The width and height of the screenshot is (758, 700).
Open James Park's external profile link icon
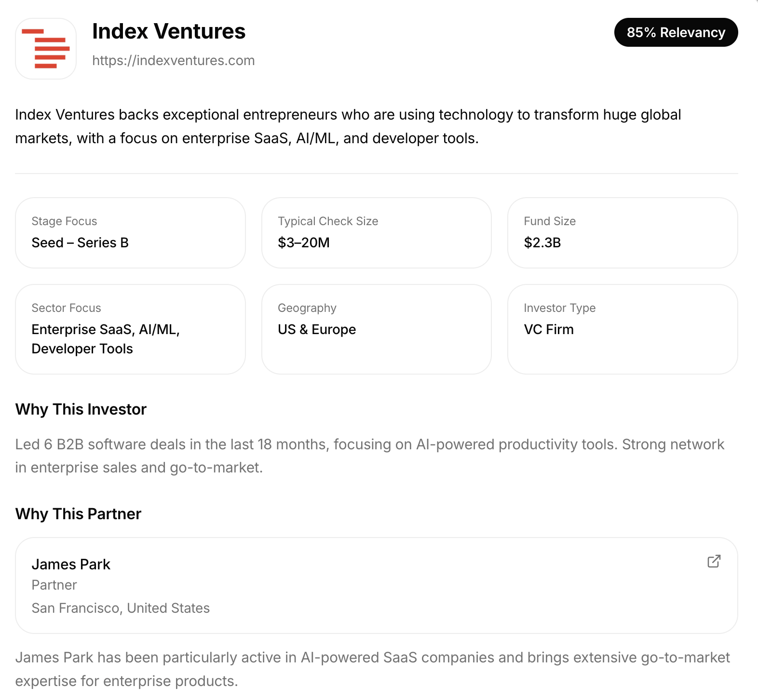714,561
